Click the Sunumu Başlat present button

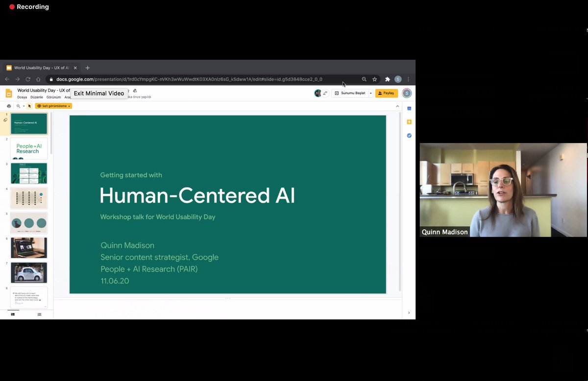350,93
